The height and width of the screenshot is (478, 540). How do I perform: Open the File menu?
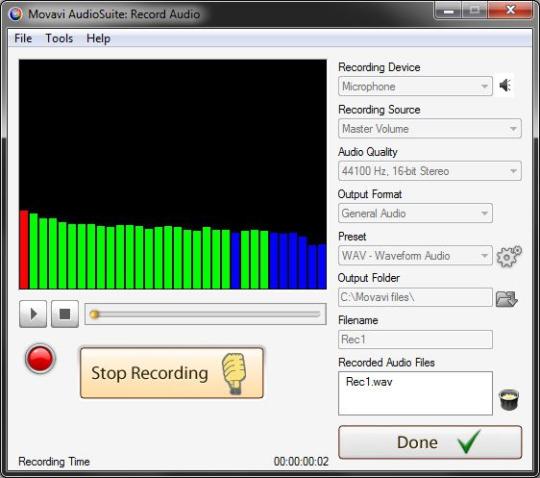tap(23, 38)
